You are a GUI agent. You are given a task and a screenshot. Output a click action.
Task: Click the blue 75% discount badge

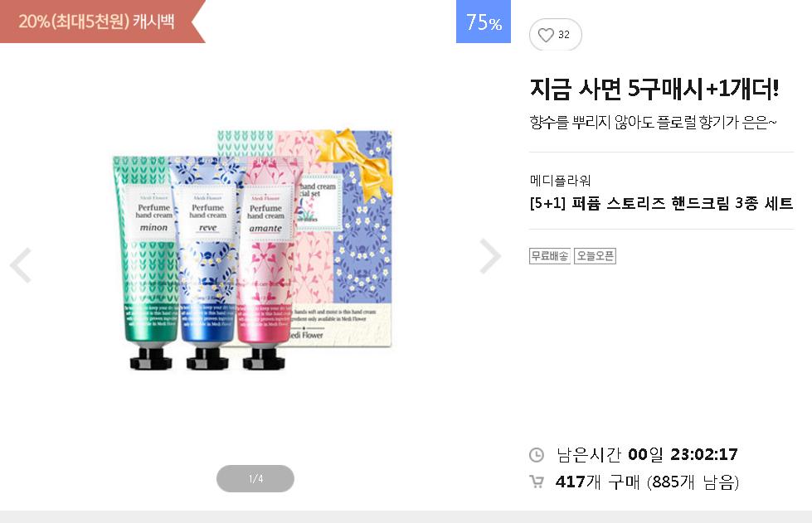[483, 22]
